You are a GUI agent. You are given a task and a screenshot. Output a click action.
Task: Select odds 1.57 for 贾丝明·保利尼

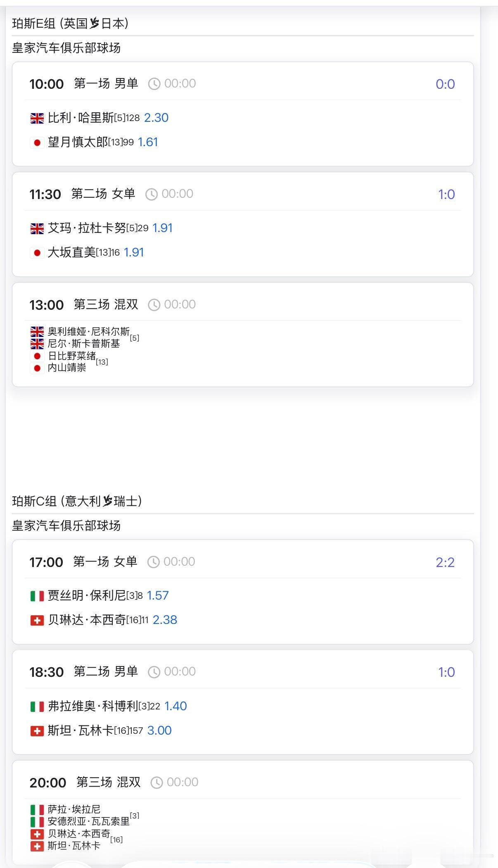[x=158, y=595]
